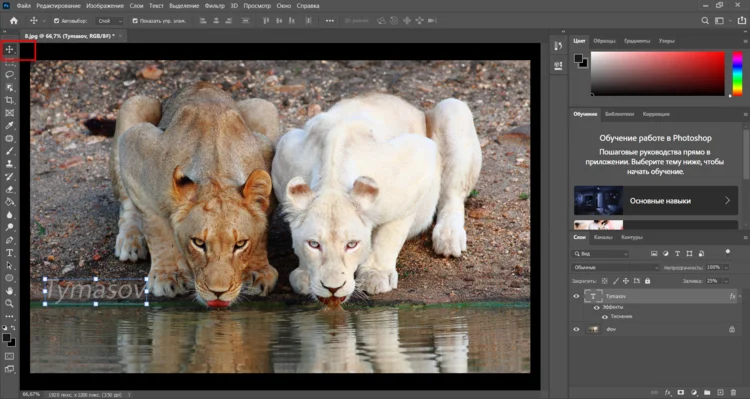Select the Paint Bucket tool

tap(9, 202)
